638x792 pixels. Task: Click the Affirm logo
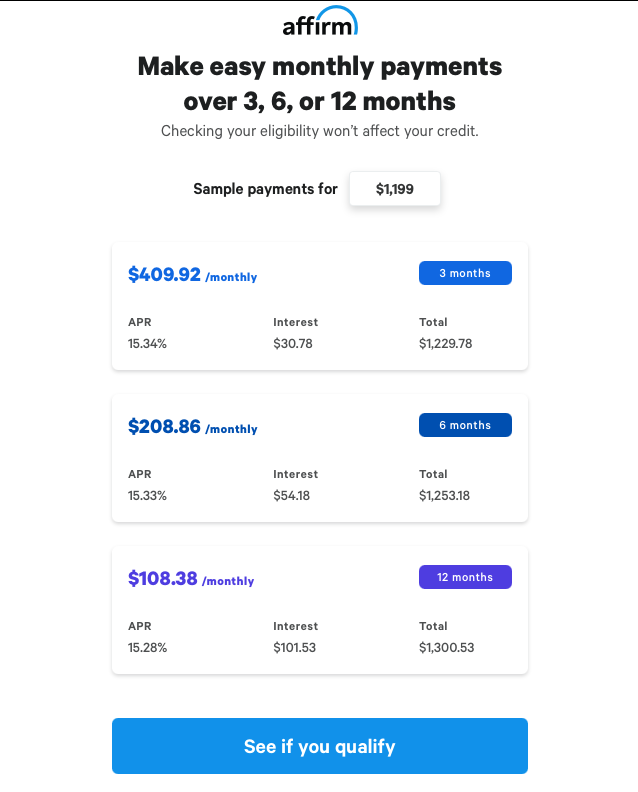(320, 22)
